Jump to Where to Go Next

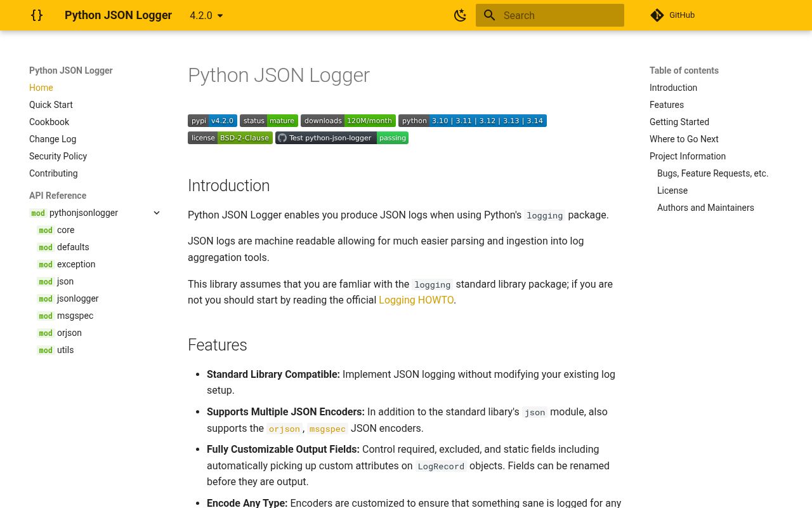pyautogui.click(x=684, y=139)
